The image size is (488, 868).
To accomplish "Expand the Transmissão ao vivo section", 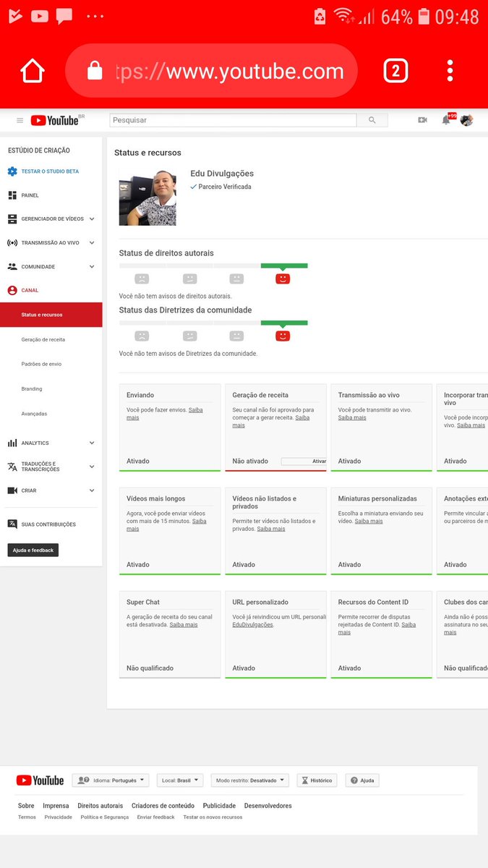I will tap(92, 242).
